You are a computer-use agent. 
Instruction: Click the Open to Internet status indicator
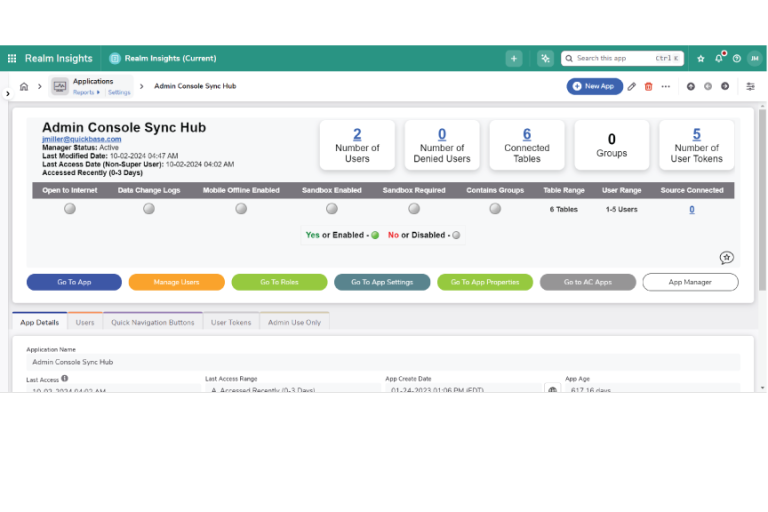69,209
